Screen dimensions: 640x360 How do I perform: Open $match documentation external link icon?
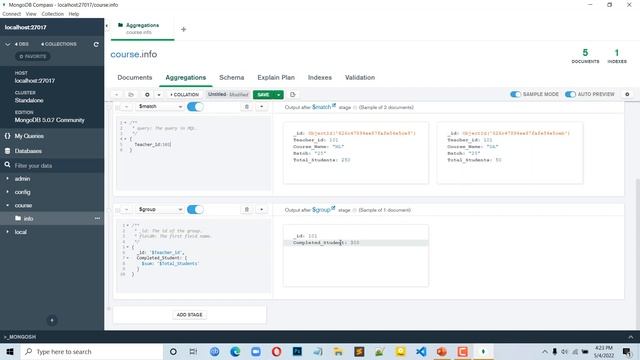(334, 105)
